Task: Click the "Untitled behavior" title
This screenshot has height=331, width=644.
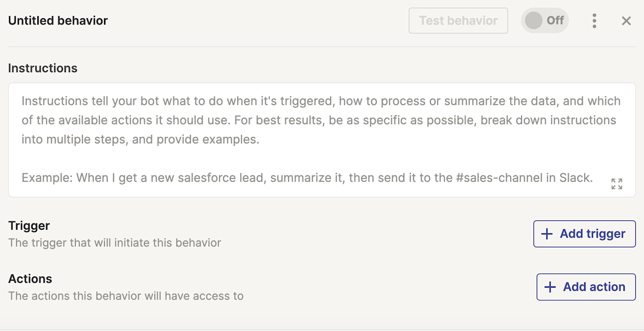Action: click(x=58, y=21)
